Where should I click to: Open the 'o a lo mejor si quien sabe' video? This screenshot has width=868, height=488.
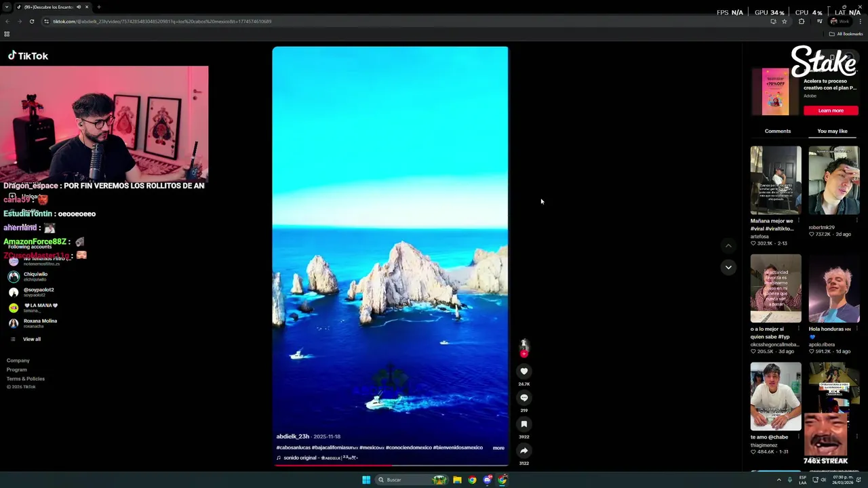(x=776, y=288)
